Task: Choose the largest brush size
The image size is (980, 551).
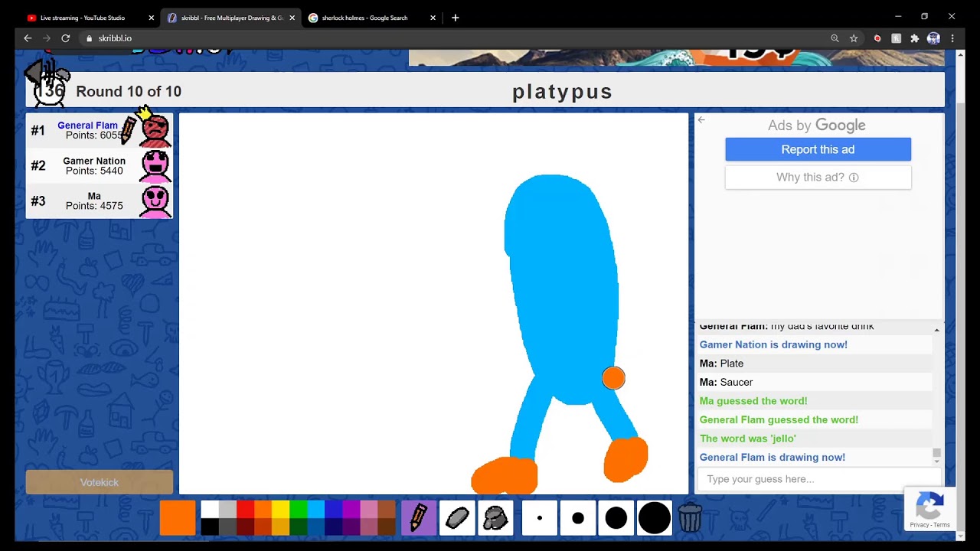Action: [655, 518]
